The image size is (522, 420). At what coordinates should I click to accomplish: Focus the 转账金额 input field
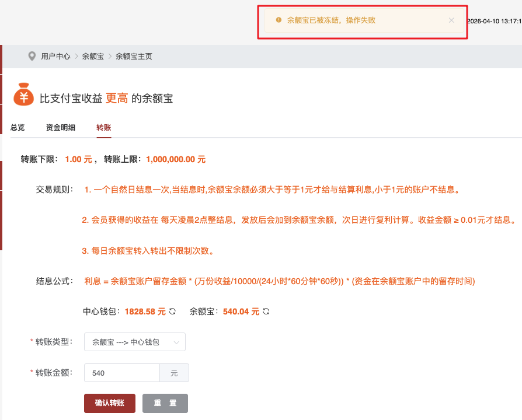point(121,373)
